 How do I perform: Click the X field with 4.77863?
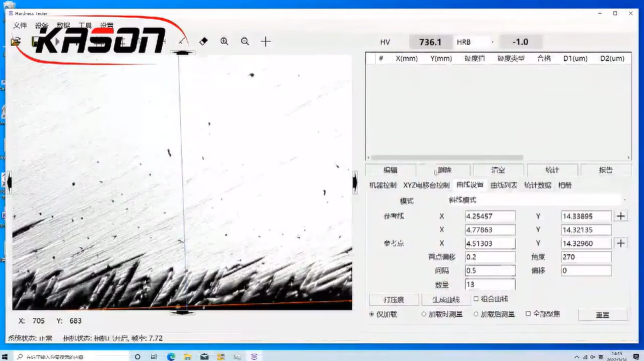coord(490,230)
